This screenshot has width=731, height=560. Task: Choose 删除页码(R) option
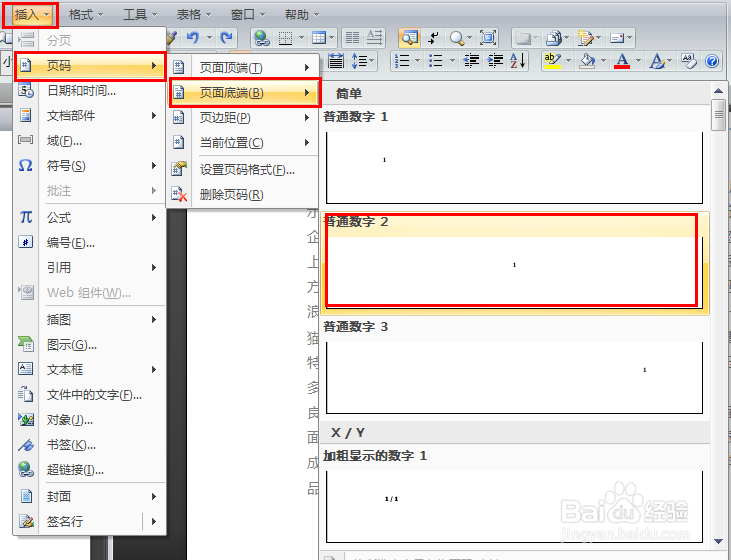click(242, 194)
